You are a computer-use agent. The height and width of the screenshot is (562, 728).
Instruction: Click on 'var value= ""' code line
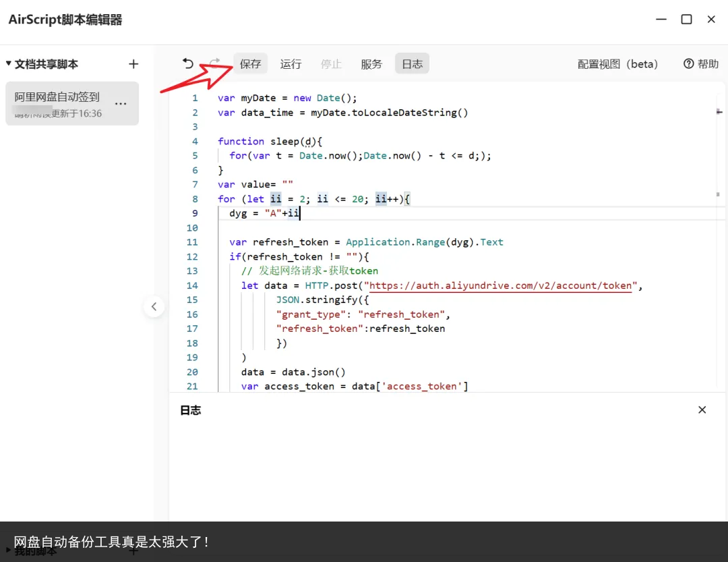[x=255, y=185]
